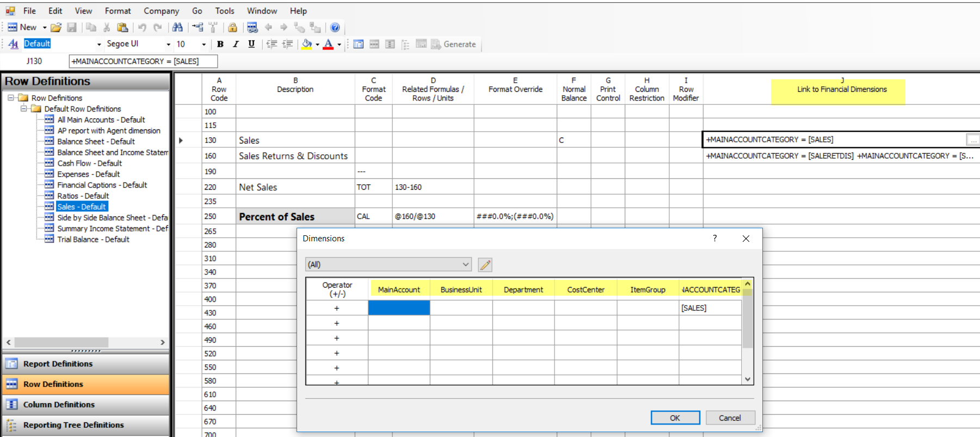
Task: Open the font color dropdown arrow
Action: click(x=339, y=45)
